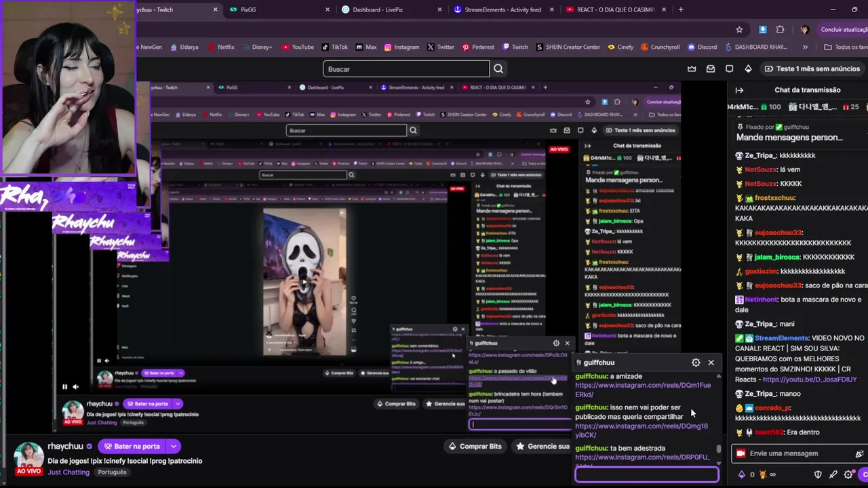The height and width of the screenshot is (488, 868).
Task: Open the Netflix bookmark
Action: point(221,47)
